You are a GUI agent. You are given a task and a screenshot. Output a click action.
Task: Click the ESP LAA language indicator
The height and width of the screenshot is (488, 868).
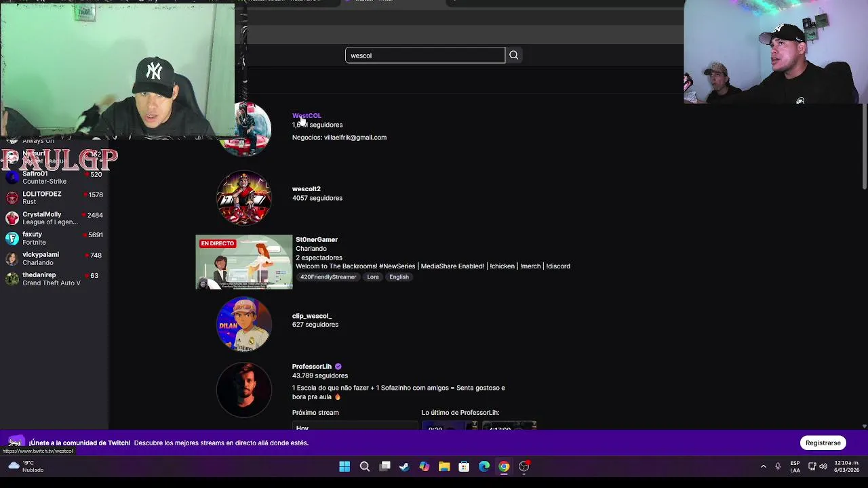click(x=795, y=466)
